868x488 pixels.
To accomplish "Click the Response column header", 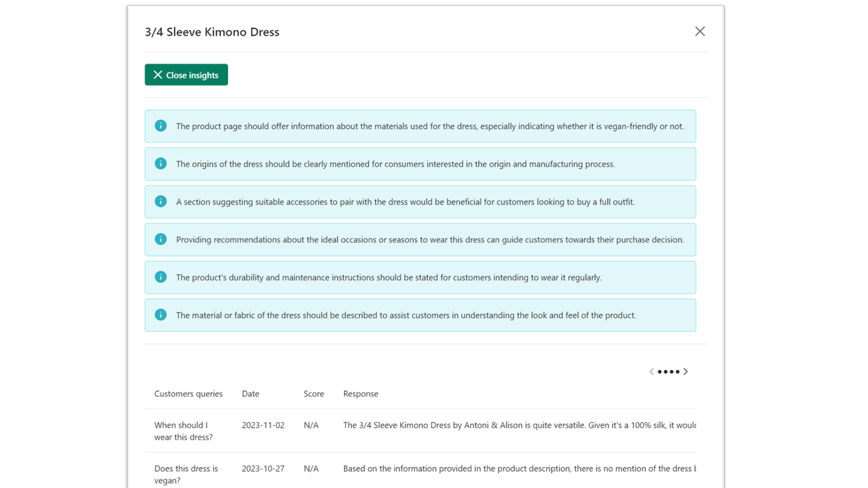I will pyautogui.click(x=361, y=394).
